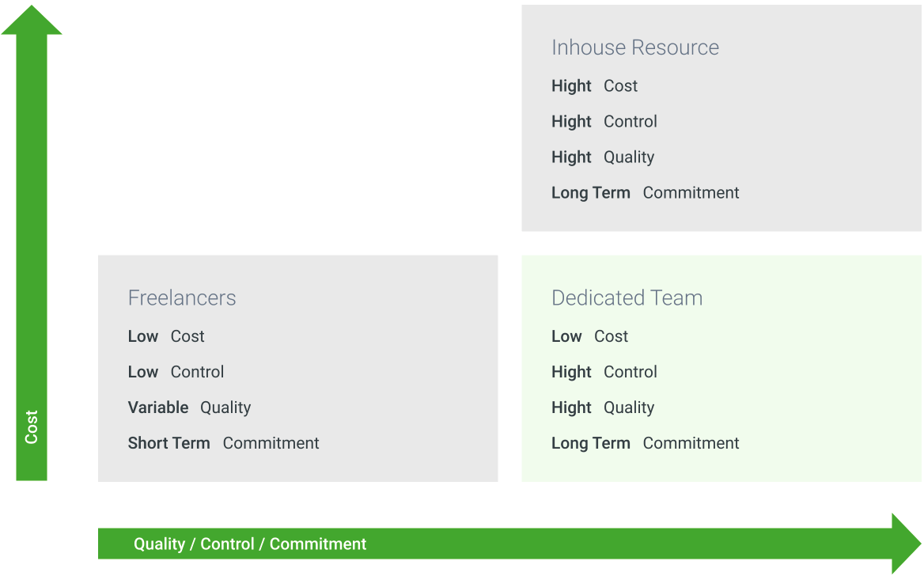924x580 pixels.
Task: Select Long Term Commitment in Inhouse Resource
Action: point(646,193)
